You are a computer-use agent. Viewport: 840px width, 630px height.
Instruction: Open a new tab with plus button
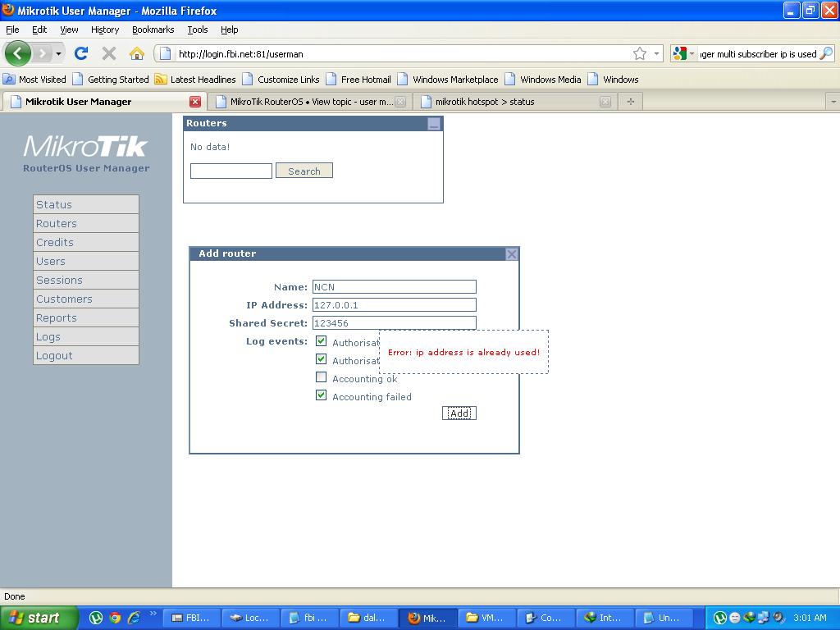tap(631, 101)
